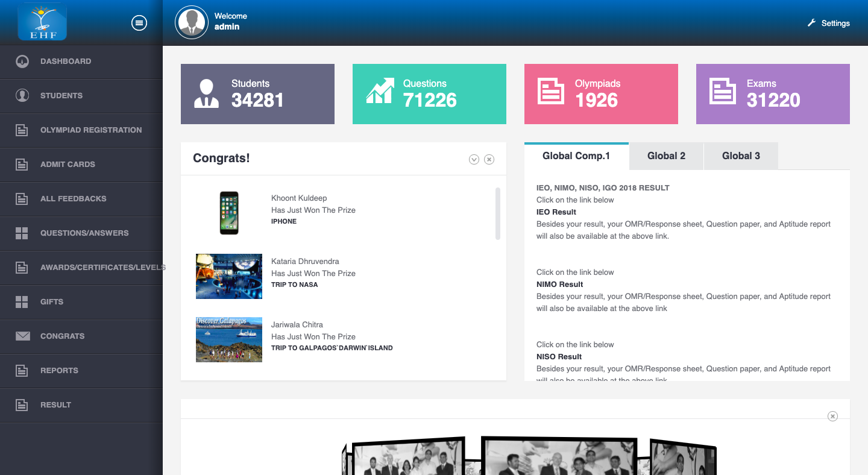Click the Congrats list scrollbar
This screenshot has height=475, width=868.
498,213
